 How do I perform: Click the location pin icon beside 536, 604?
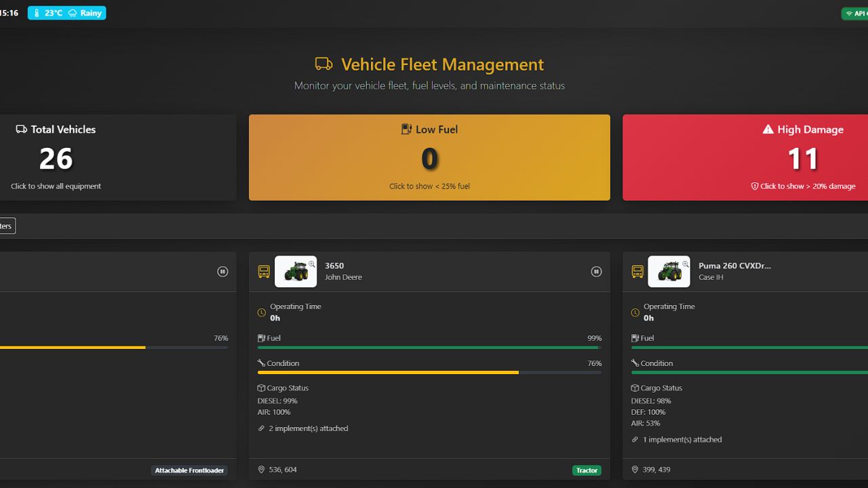pyautogui.click(x=262, y=470)
